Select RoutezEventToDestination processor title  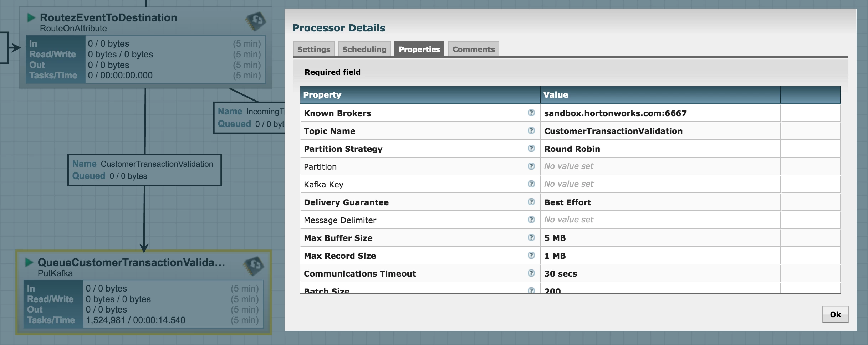click(x=108, y=17)
